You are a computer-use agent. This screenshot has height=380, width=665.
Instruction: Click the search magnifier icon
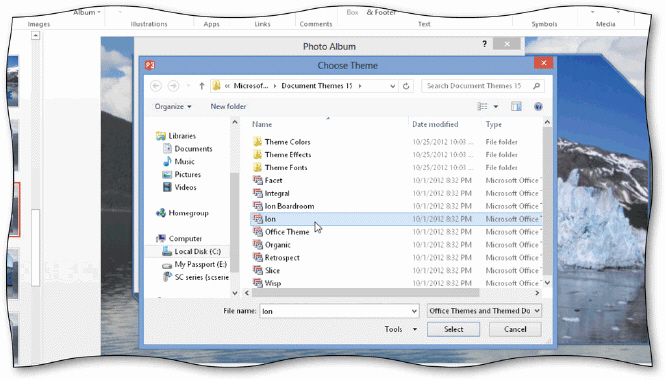(x=536, y=86)
